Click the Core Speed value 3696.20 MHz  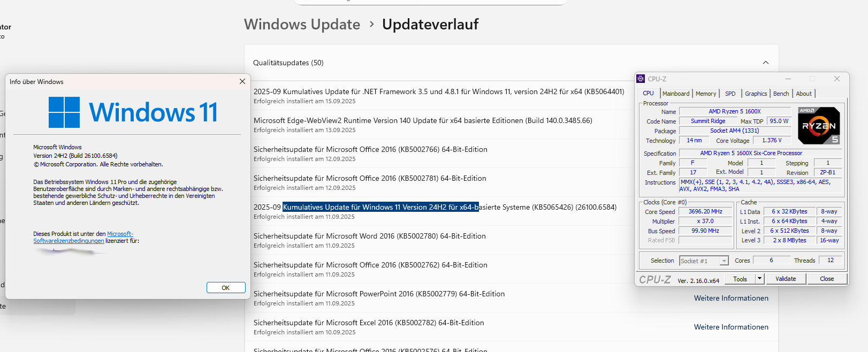click(705, 211)
